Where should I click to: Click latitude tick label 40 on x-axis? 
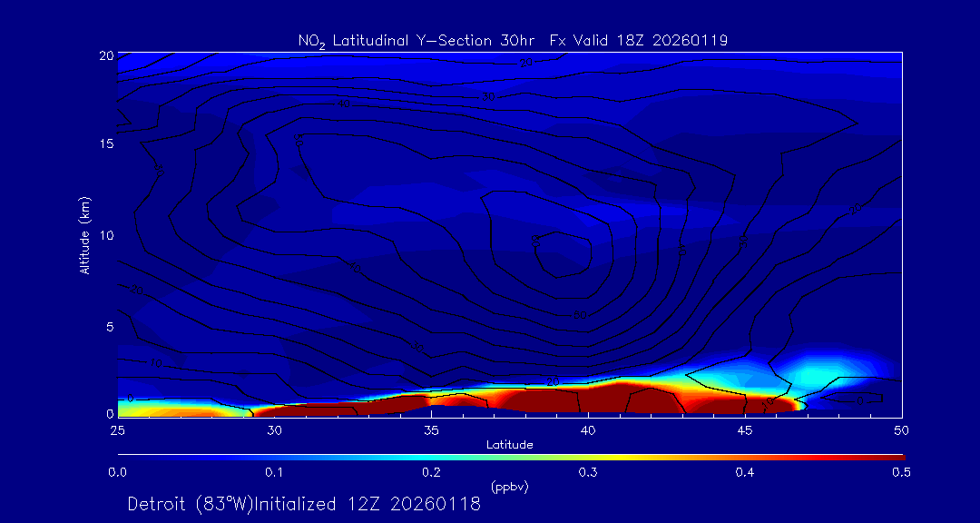click(x=588, y=429)
